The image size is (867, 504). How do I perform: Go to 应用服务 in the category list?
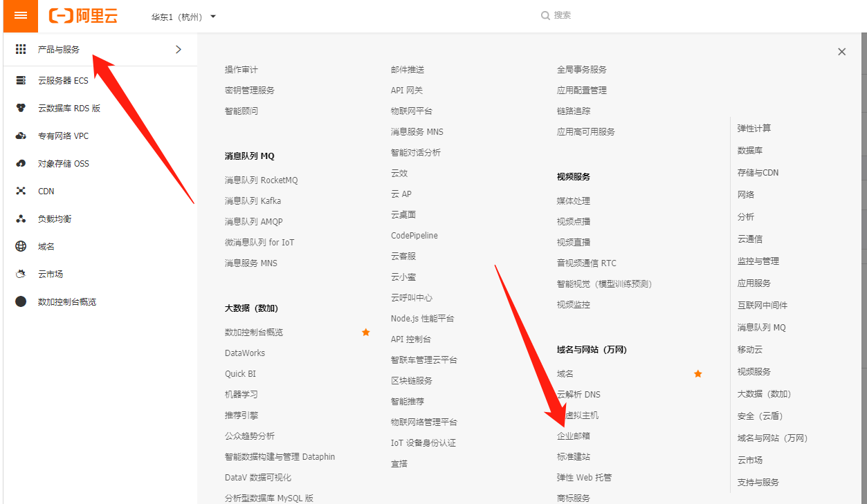coord(754,283)
